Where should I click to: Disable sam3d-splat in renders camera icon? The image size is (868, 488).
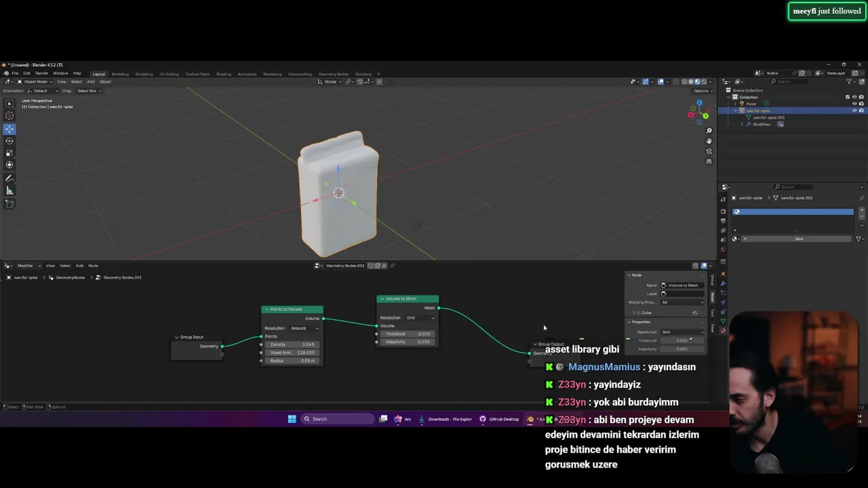[x=861, y=110]
